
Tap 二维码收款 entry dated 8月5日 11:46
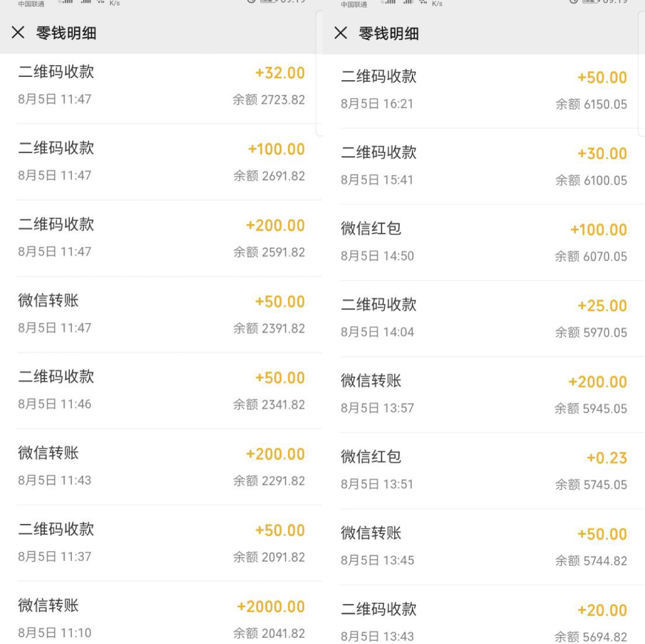(161, 390)
